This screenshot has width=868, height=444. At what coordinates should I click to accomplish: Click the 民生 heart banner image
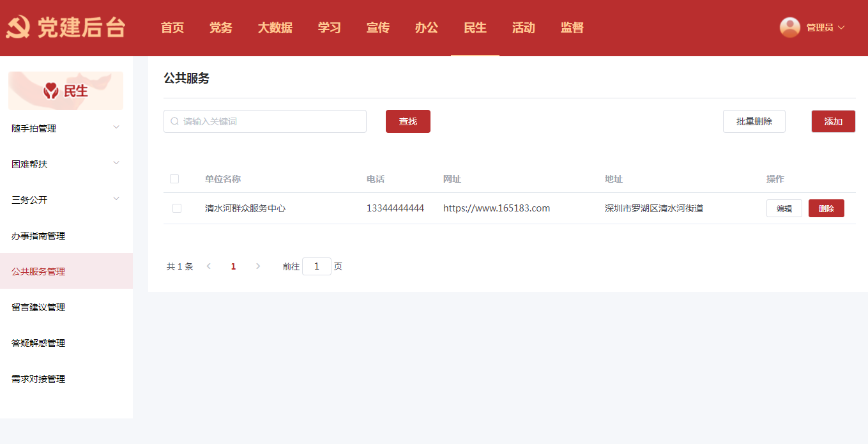(66, 91)
